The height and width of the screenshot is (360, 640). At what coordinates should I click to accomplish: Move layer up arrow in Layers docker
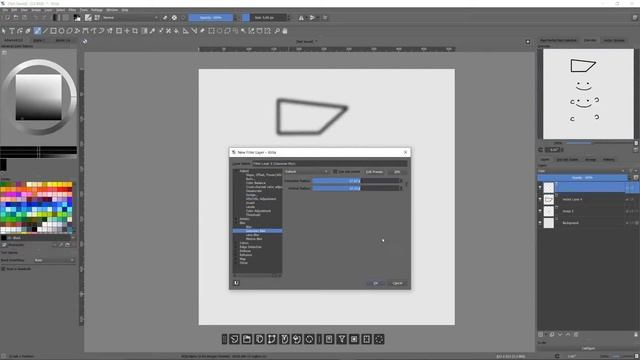(x=568, y=334)
